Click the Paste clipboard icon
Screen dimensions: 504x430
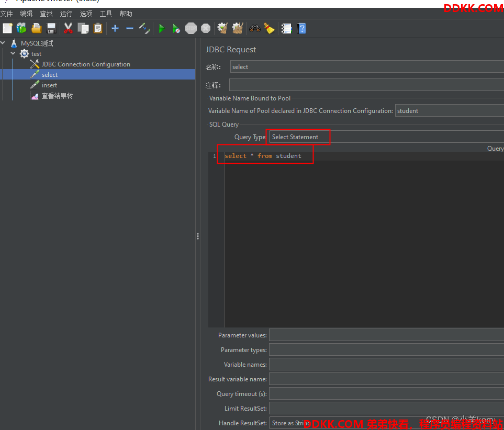(x=98, y=28)
